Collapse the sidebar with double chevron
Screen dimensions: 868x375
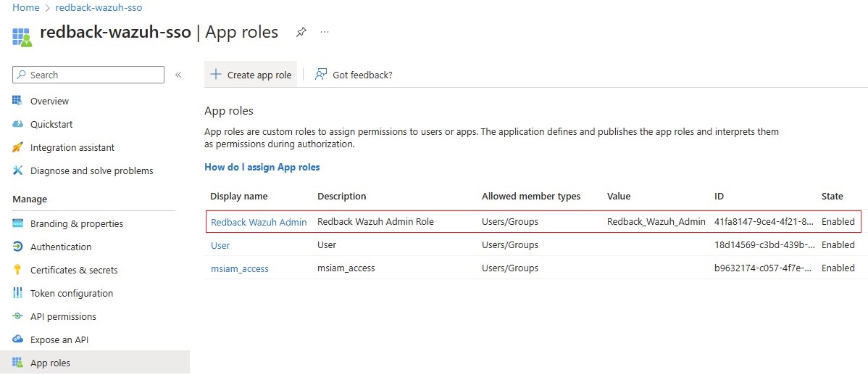(x=178, y=75)
